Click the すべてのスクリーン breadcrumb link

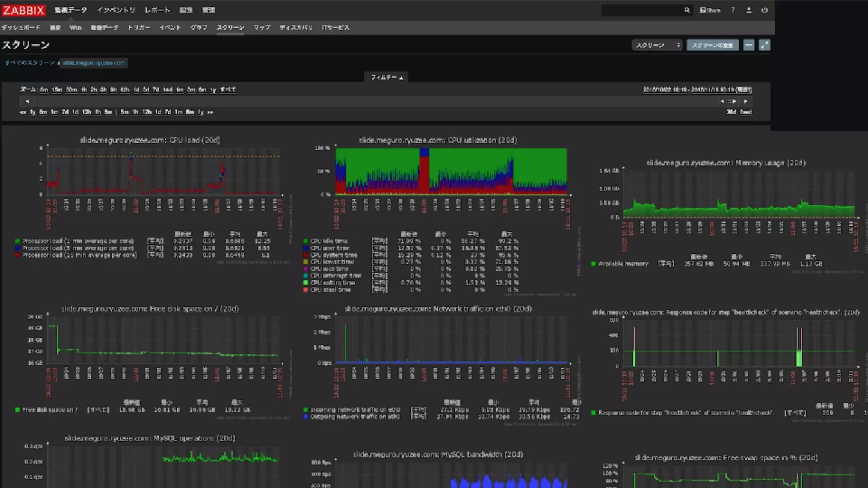(x=30, y=63)
